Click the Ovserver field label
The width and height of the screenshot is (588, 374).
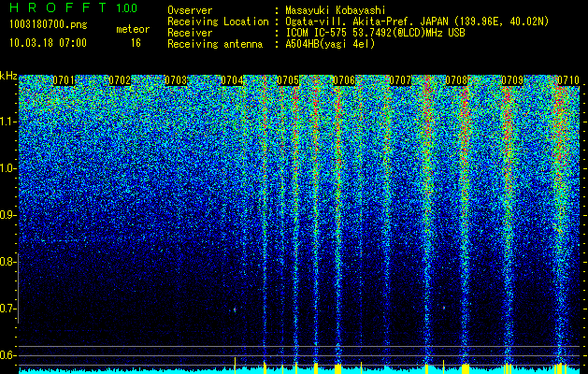190,10
